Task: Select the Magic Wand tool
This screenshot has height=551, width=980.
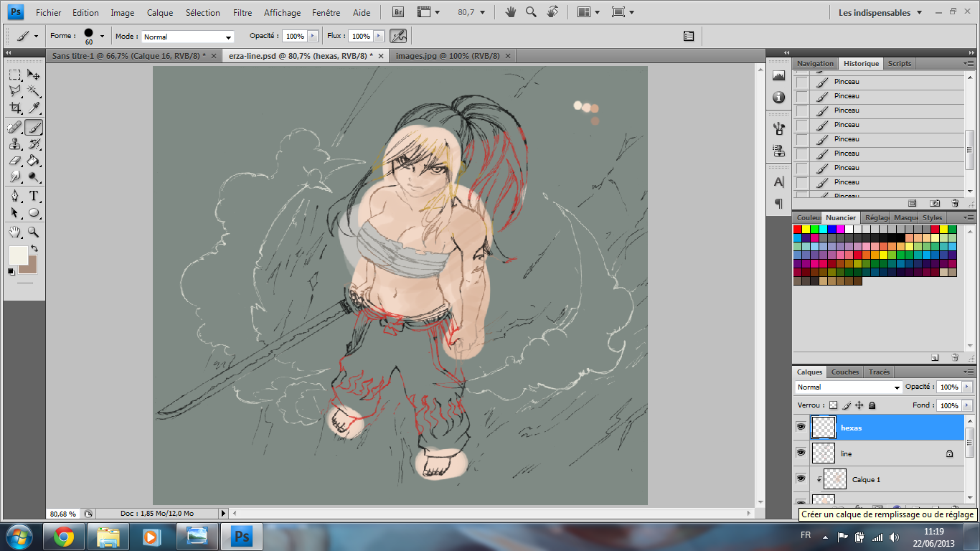Action: [34, 91]
